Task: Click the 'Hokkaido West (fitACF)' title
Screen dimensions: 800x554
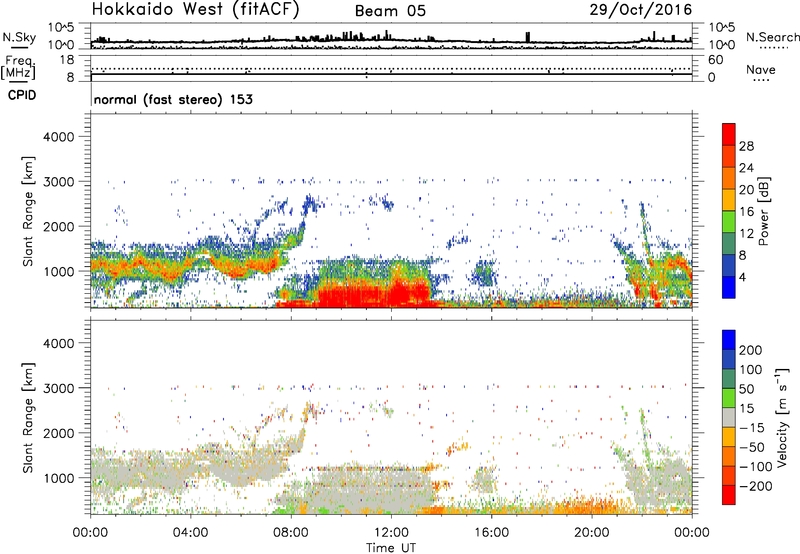Action: (195, 10)
